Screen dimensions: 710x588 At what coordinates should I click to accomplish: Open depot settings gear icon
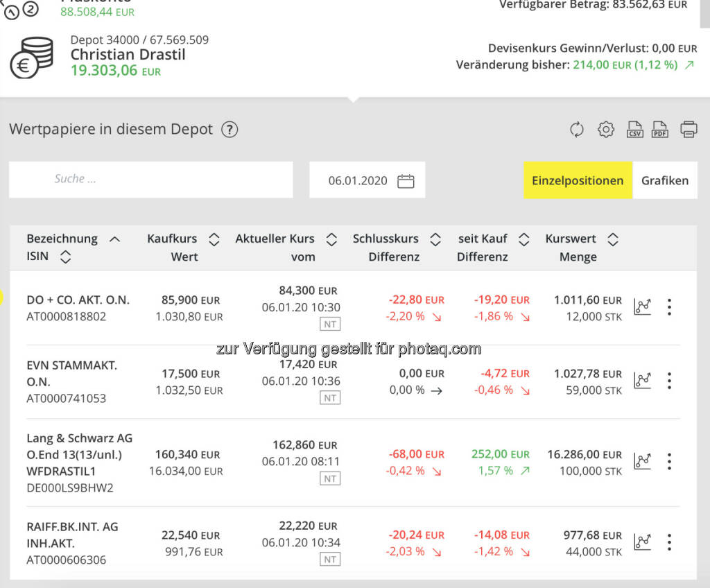(x=606, y=130)
